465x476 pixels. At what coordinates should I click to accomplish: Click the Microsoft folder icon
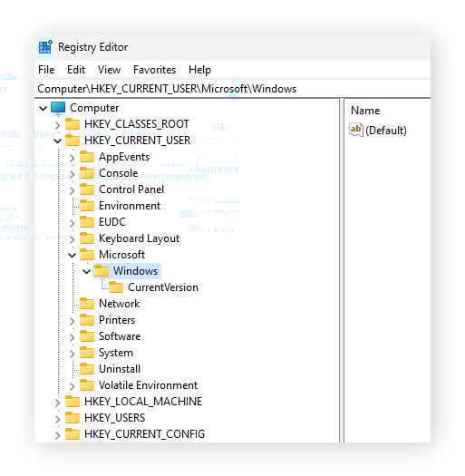[x=87, y=255]
